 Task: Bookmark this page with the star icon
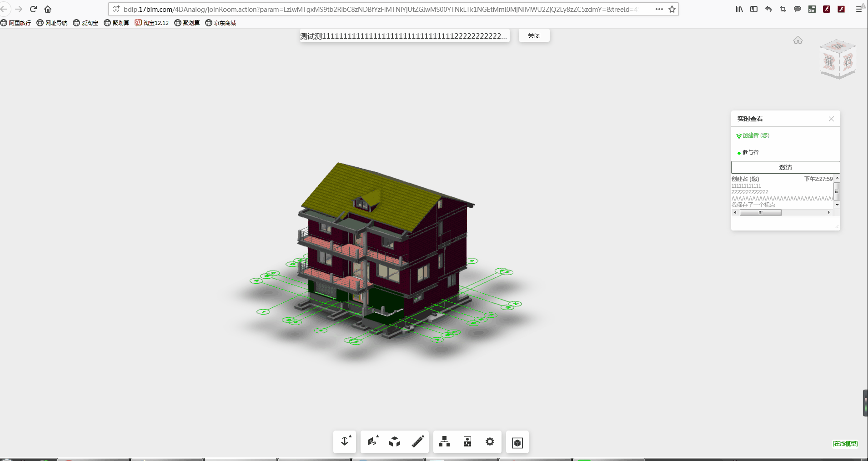click(672, 9)
